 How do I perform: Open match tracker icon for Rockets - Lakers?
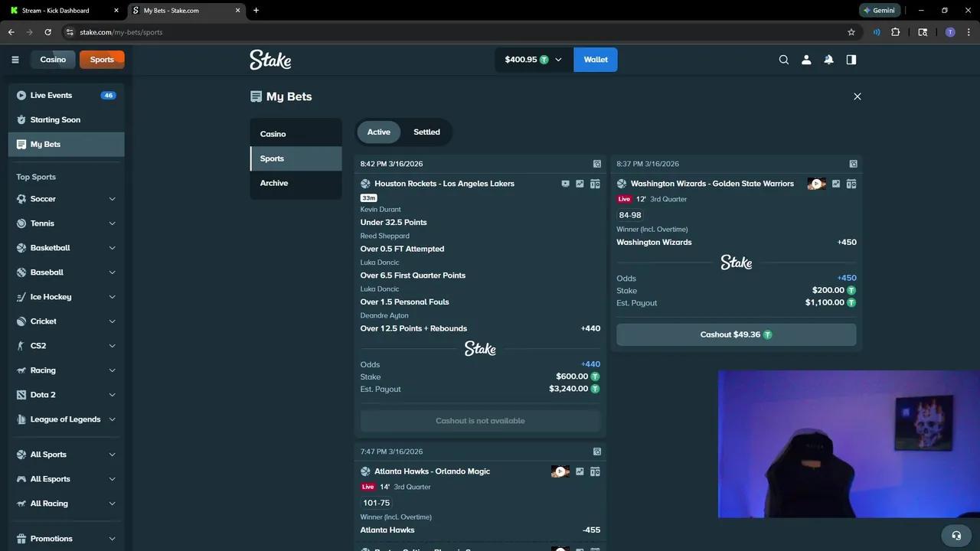click(565, 184)
